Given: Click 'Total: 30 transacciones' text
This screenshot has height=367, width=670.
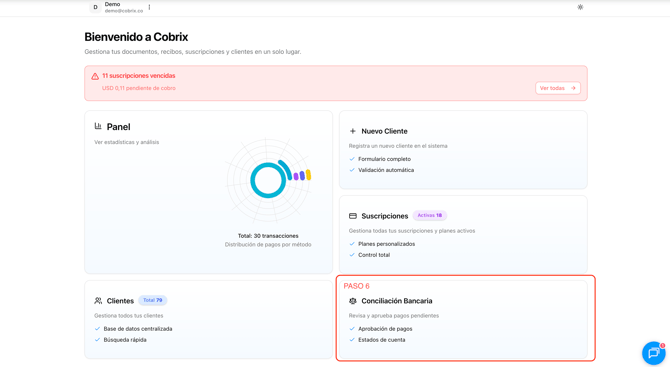Looking at the screenshot, I should tap(268, 236).
